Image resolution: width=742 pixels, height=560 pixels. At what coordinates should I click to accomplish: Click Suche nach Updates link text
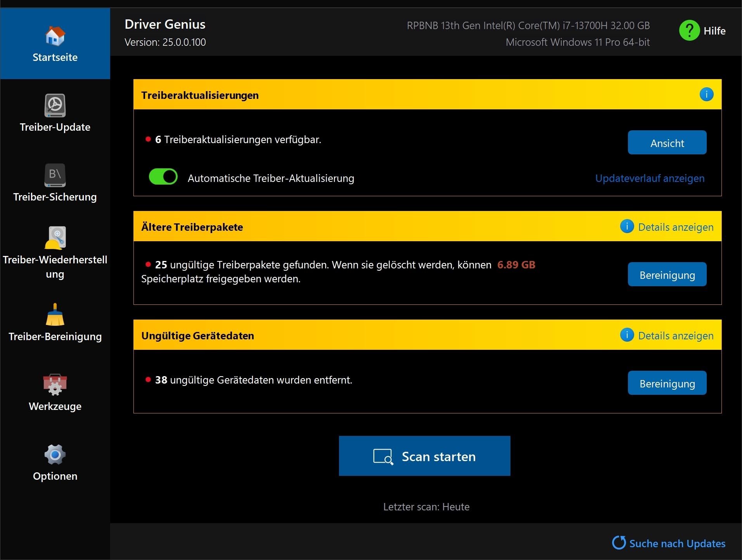677,543
